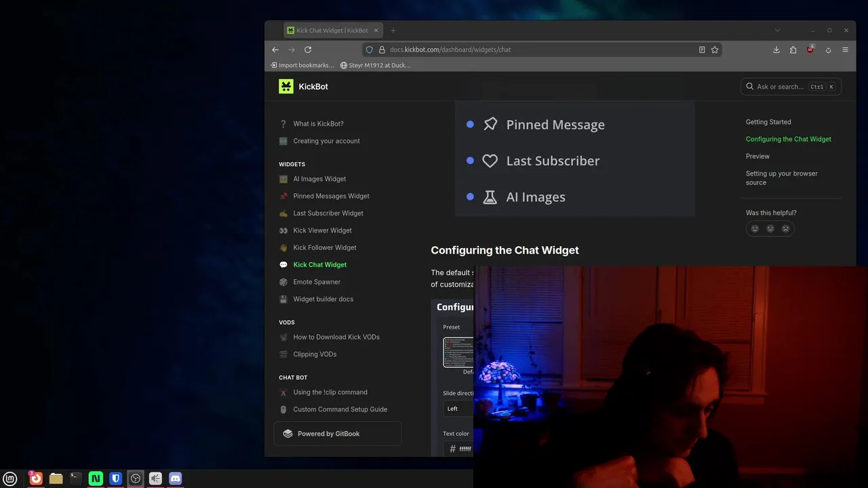
Task: Jump to Setting up your browser source
Action: pos(782,178)
